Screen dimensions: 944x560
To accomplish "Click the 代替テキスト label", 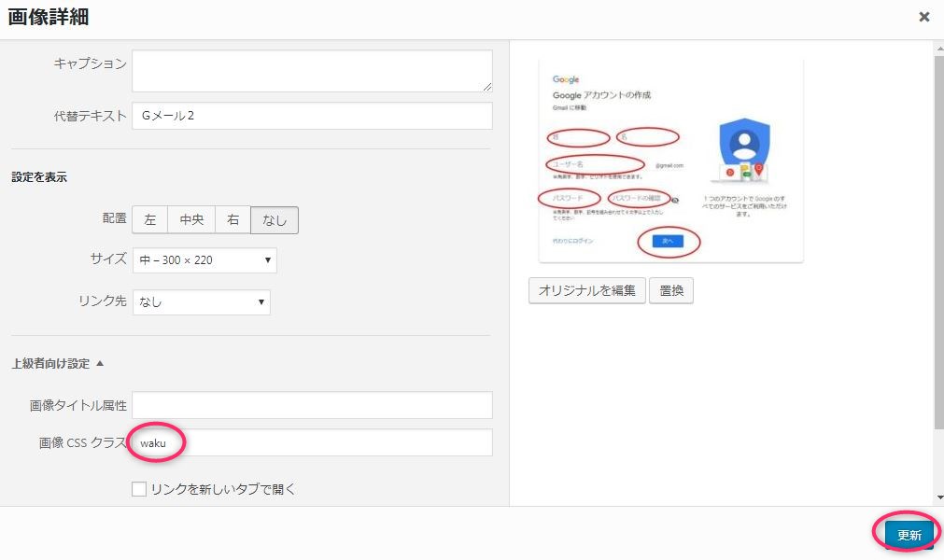I will click(91, 116).
